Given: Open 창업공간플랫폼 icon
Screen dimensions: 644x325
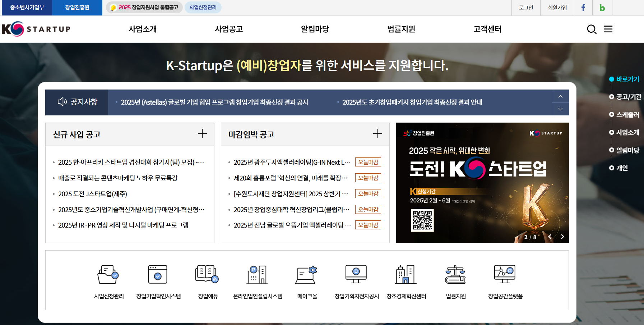Looking at the screenshot, I should (x=505, y=274).
